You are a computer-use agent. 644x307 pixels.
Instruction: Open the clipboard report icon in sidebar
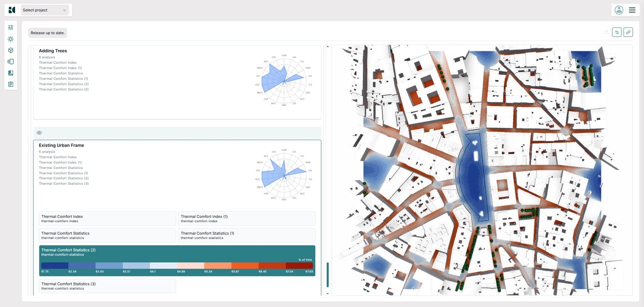(10, 84)
